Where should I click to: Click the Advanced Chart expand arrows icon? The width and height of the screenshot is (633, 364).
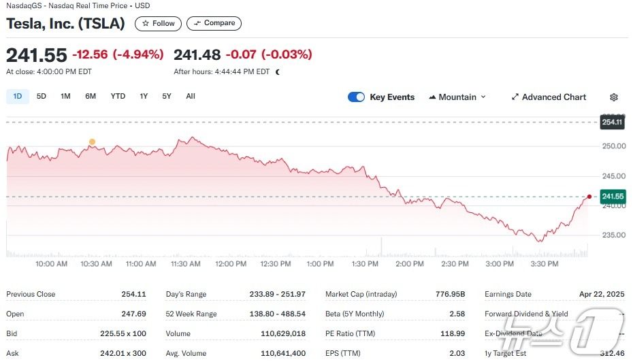coord(515,97)
